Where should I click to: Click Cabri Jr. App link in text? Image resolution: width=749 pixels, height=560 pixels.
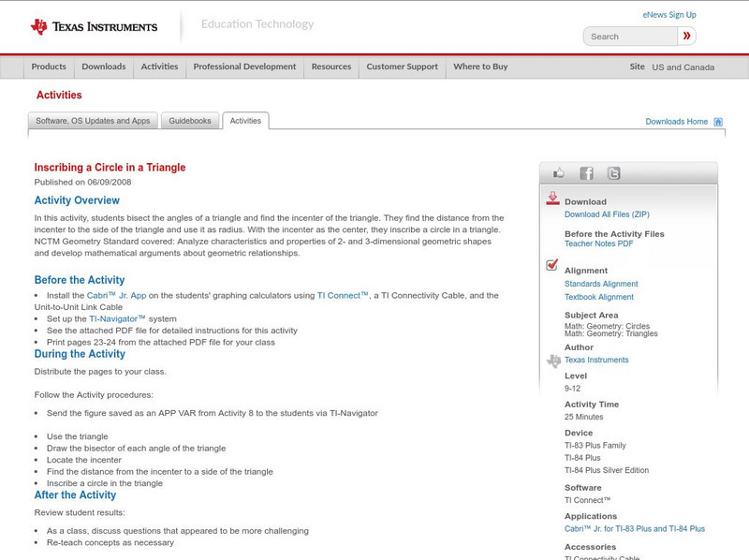(116, 295)
